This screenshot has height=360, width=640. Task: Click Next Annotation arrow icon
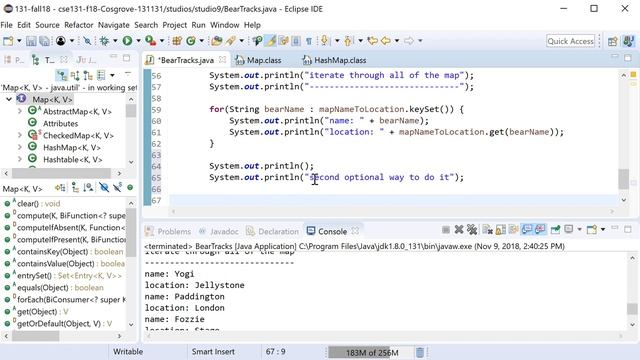pos(324,41)
